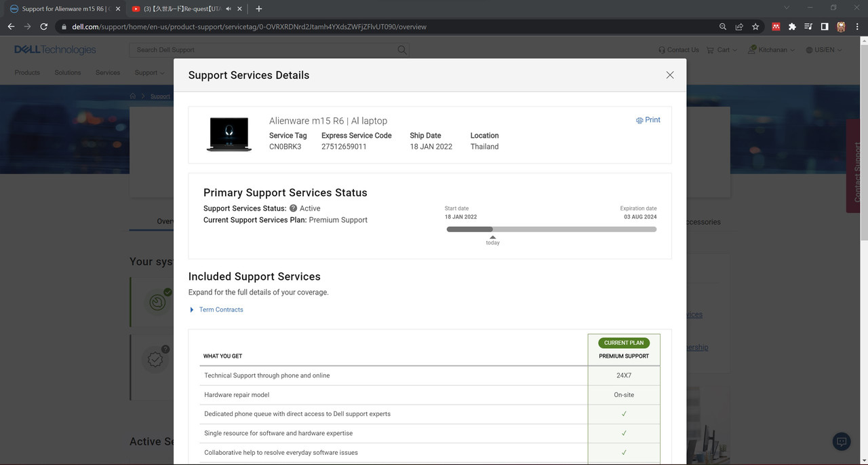Click the Alienware m15 R6 laptop thumbnail
868x465 pixels.
pos(228,134)
